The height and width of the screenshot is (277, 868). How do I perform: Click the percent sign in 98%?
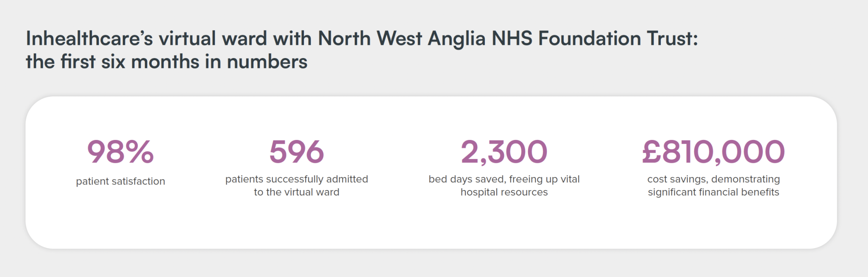[x=139, y=152]
